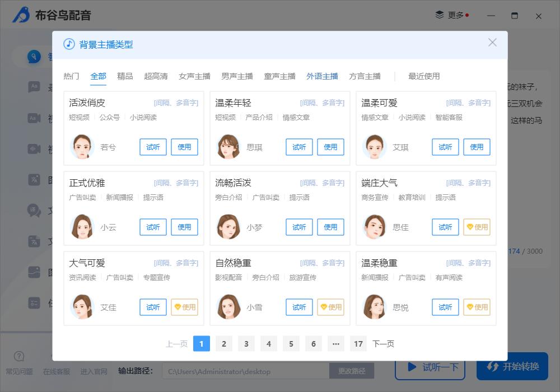The height and width of the screenshot is (392, 560).
Task: Click 活泼俏皮 card title
Action: [87, 103]
